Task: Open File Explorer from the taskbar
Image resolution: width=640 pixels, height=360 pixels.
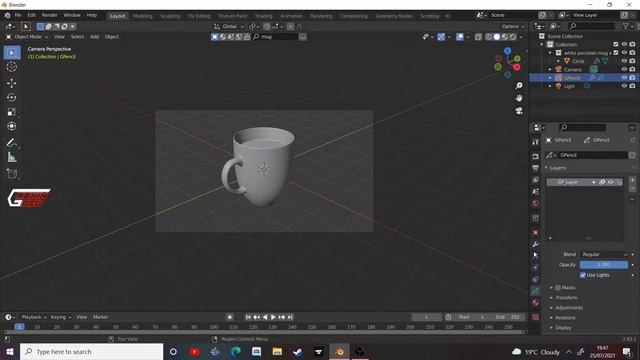Action: click(277, 352)
